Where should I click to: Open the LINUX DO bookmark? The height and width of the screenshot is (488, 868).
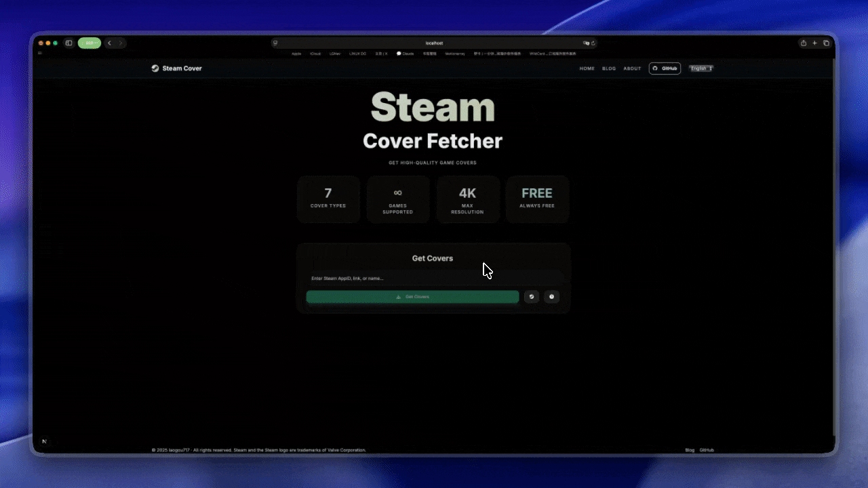point(358,54)
